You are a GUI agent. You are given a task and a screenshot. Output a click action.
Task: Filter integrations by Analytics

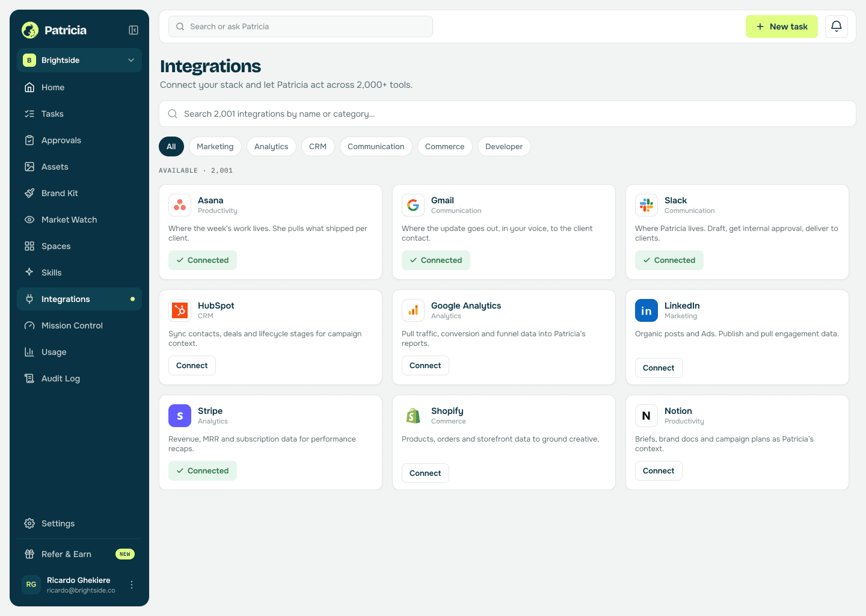271,147
